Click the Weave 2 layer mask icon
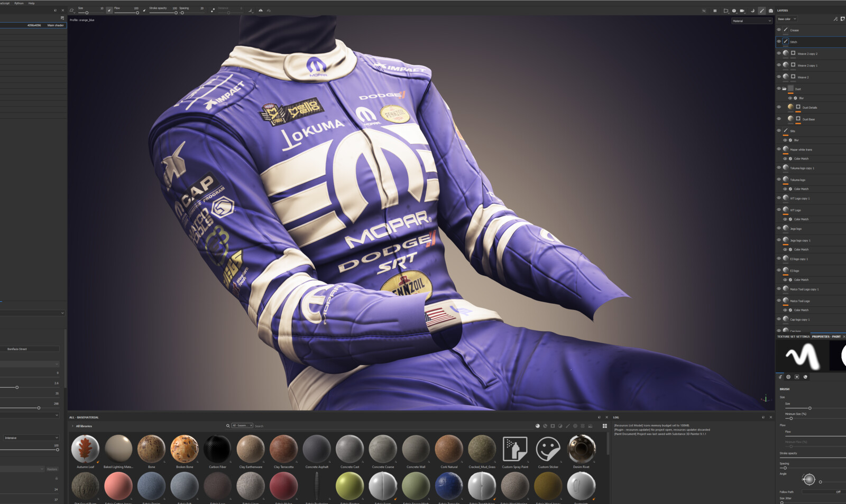The width and height of the screenshot is (846, 504). tap(793, 77)
